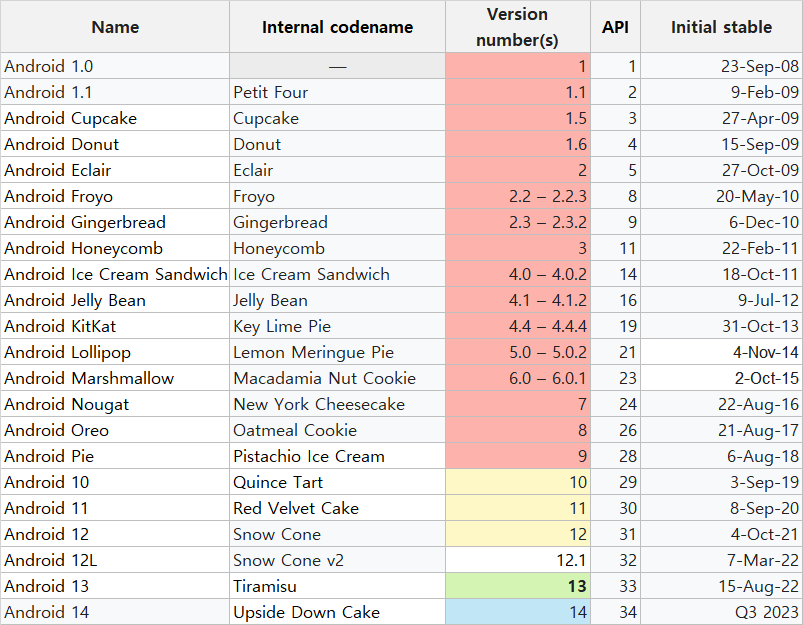Select the "Android Froyo" name cell
Screen dimensions: 803x625
pos(115,196)
